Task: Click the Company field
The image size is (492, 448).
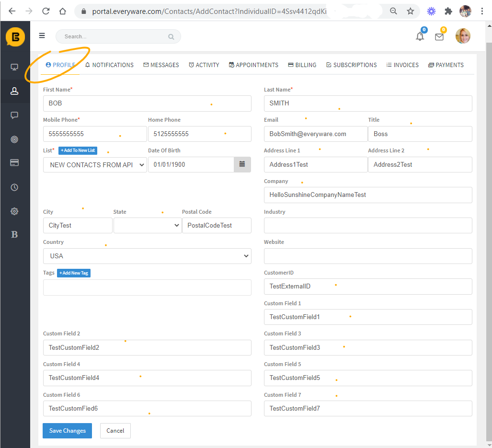Action: pos(368,195)
